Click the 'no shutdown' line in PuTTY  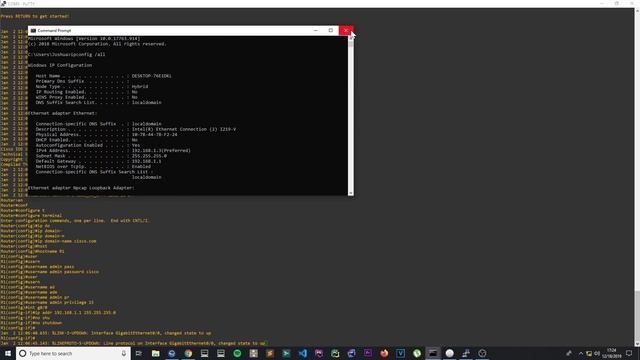31,323
